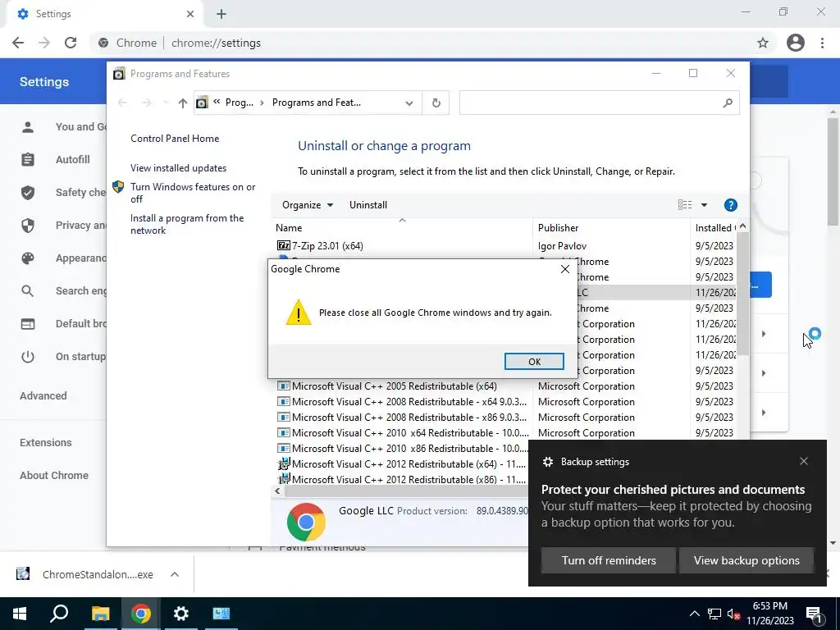Viewport: 840px width, 630px height.
Task: Expand Advanced section in Chrome Settings
Action: click(x=43, y=396)
